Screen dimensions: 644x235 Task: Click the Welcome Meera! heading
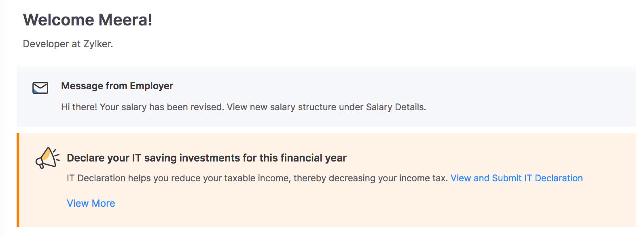87,20
